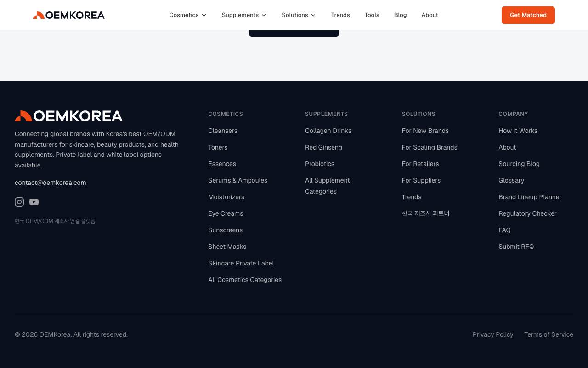
Task: Open the Eye Creams link
Action: (226, 213)
